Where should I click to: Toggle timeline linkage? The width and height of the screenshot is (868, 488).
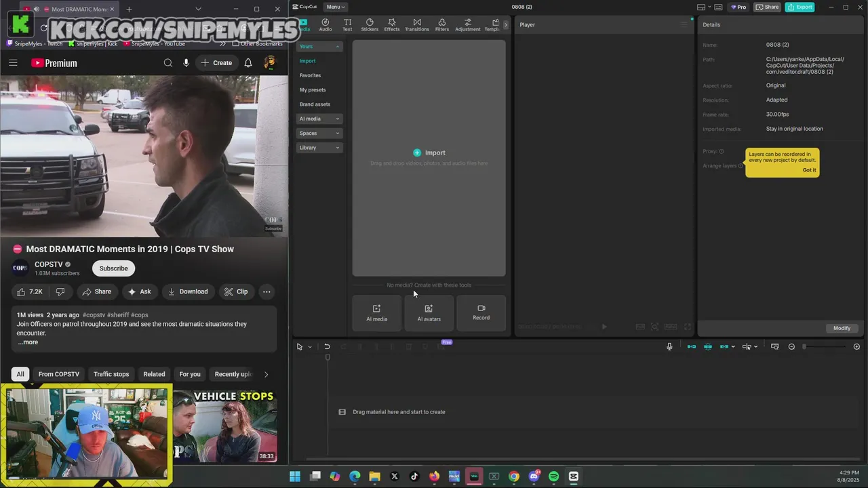coord(724,347)
